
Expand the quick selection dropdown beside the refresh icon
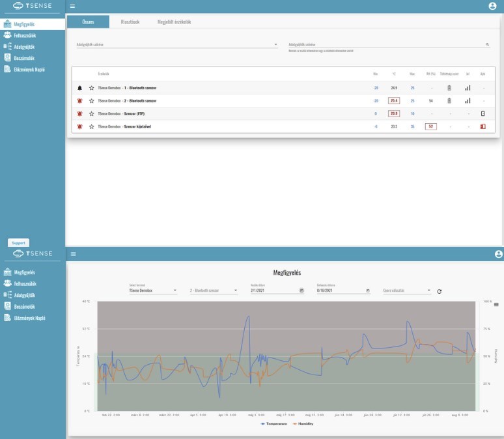coord(406,290)
